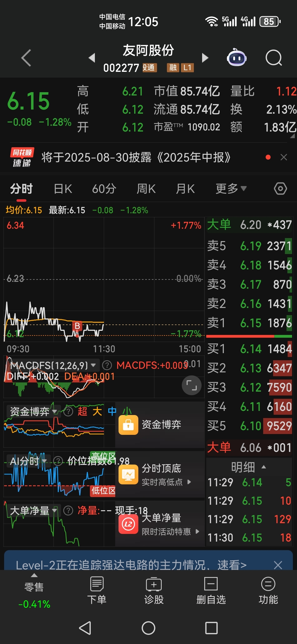Select buy level 买1 at 6.14

click(x=249, y=349)
